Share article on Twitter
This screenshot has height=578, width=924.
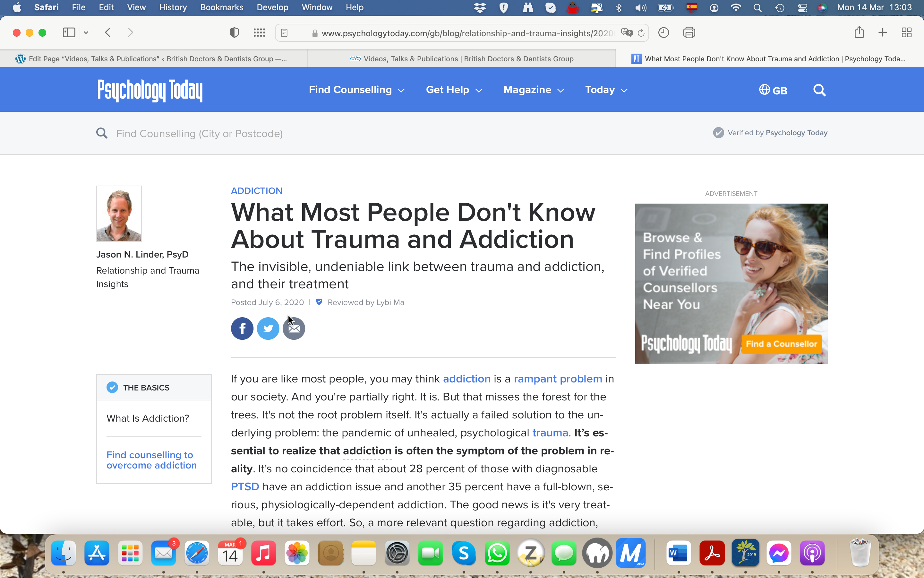(268, 328)
